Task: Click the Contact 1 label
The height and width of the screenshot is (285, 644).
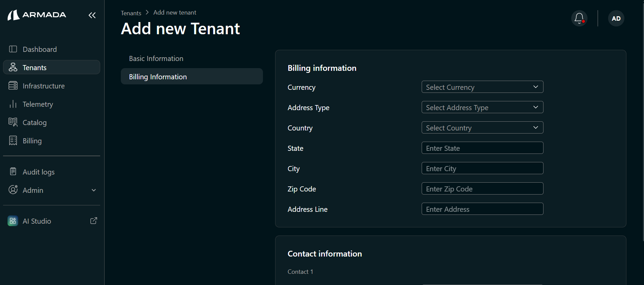Action: 300,272
